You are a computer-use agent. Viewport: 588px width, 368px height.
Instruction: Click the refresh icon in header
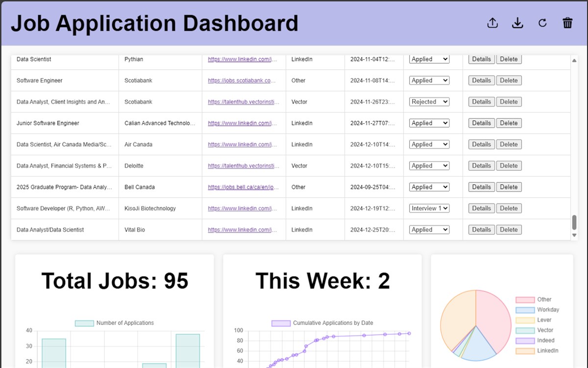pos(542,23)
